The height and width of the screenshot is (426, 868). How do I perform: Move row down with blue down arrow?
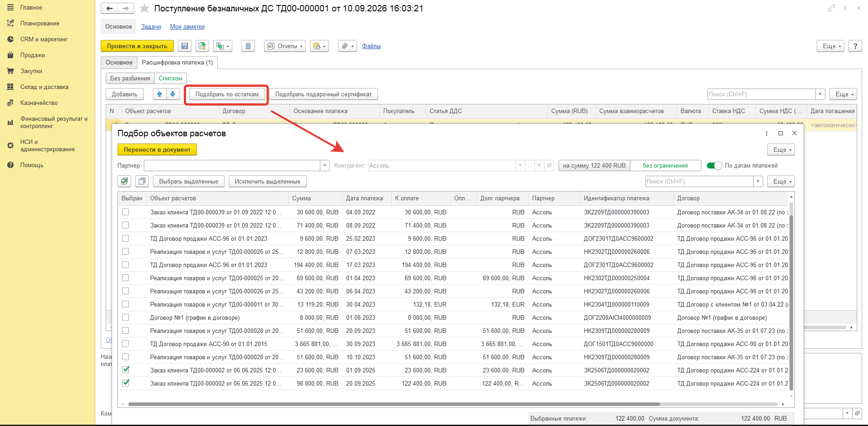tap(173, 94)
